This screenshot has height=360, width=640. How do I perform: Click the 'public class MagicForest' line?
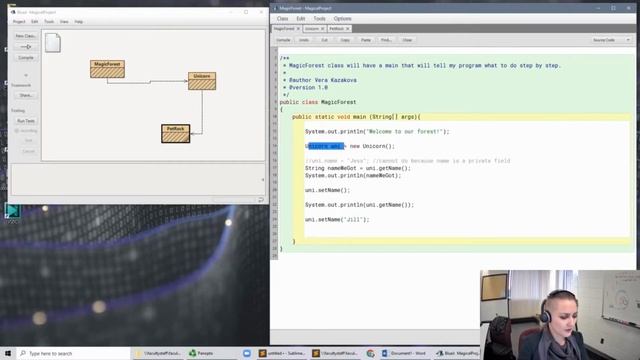coord(318,102)
